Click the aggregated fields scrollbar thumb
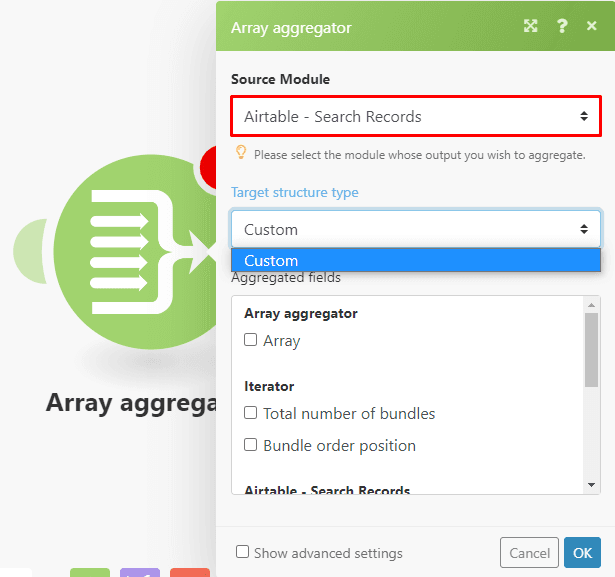This screenshot has width=615, height=577. click(592, 350)
